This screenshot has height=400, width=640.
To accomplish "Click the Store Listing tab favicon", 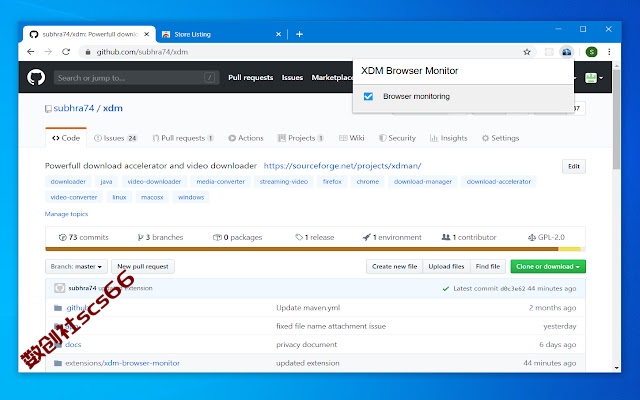I will [x=166, y=34].
